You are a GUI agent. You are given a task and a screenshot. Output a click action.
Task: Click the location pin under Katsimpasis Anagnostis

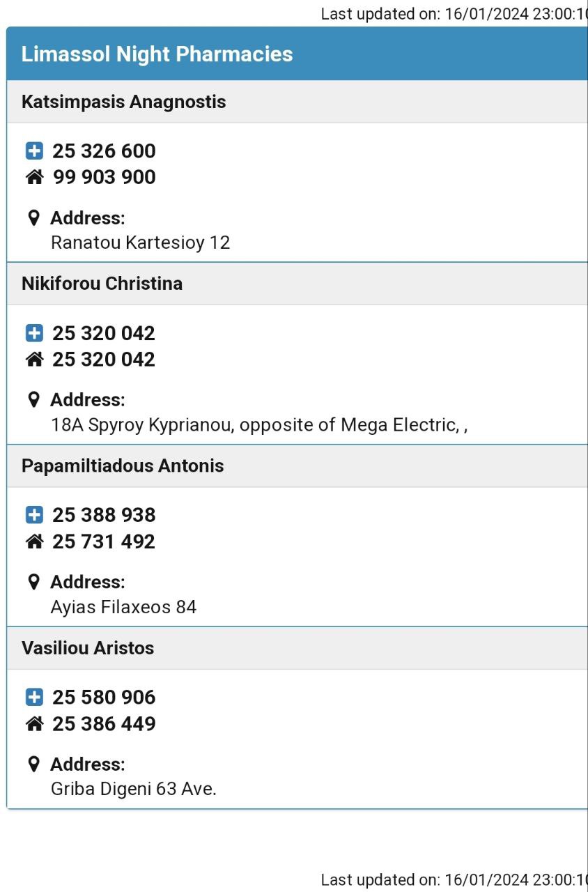(33, 218)
